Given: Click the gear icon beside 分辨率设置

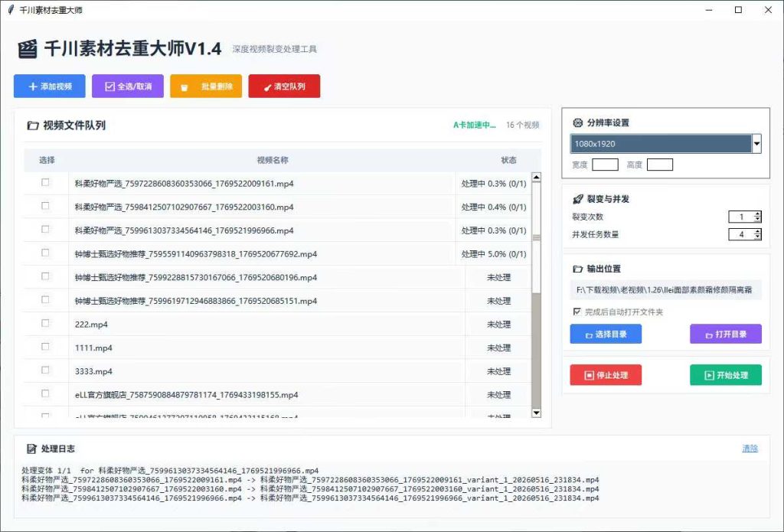Looking at the screenshot, I should pyautogui.click(x=577, y=122).
